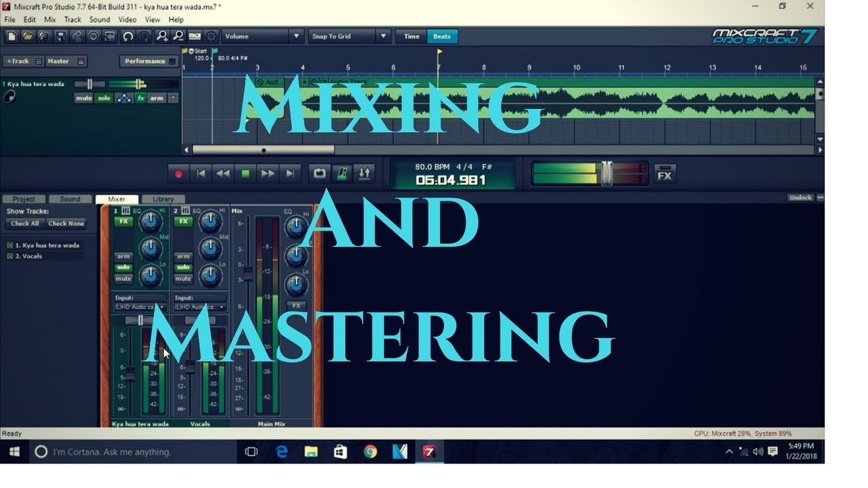Zoom in with the magnifier plus icon
Image resolution: width=868 pixels, height=488 pixels.
coord(162,37)
